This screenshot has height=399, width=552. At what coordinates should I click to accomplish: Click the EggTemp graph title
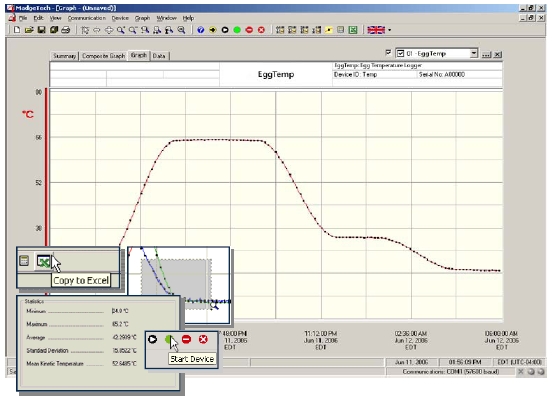click(276, 74)
